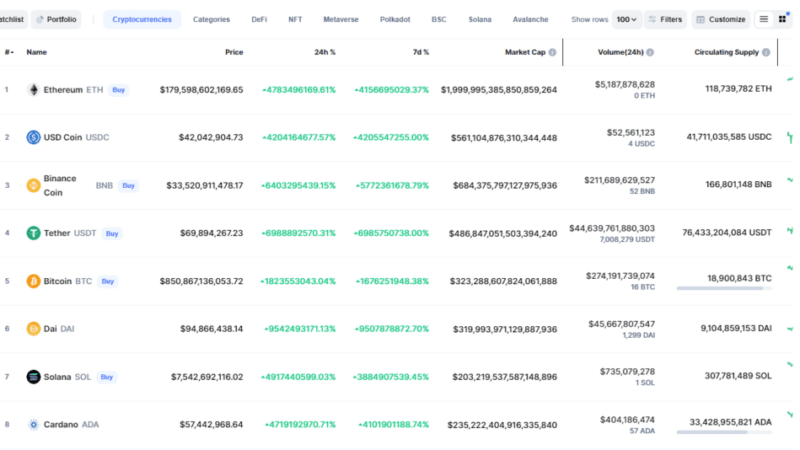The width and height of the screenshot is (800, 450).
Task: Click the Solana logo icon
Action: click(33, 377)
